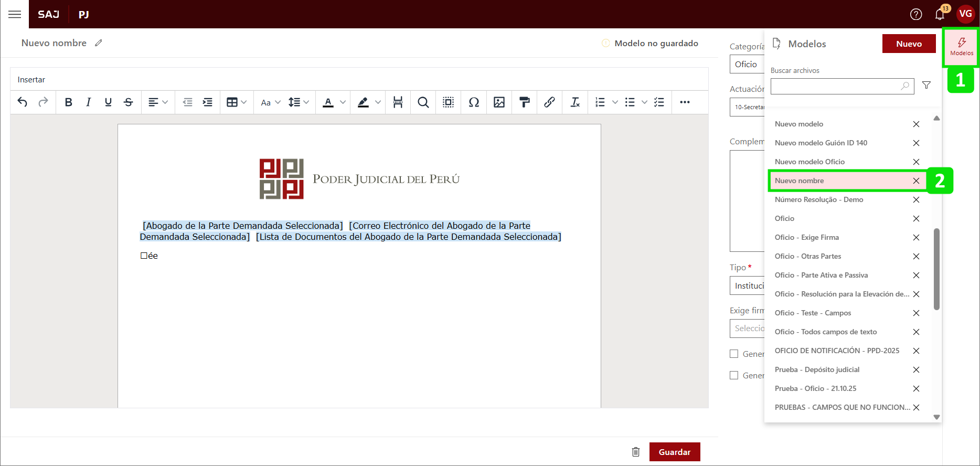This screenshot has height=466, width=980.
Task: Open the filter for models
Action: pos(926,85)
